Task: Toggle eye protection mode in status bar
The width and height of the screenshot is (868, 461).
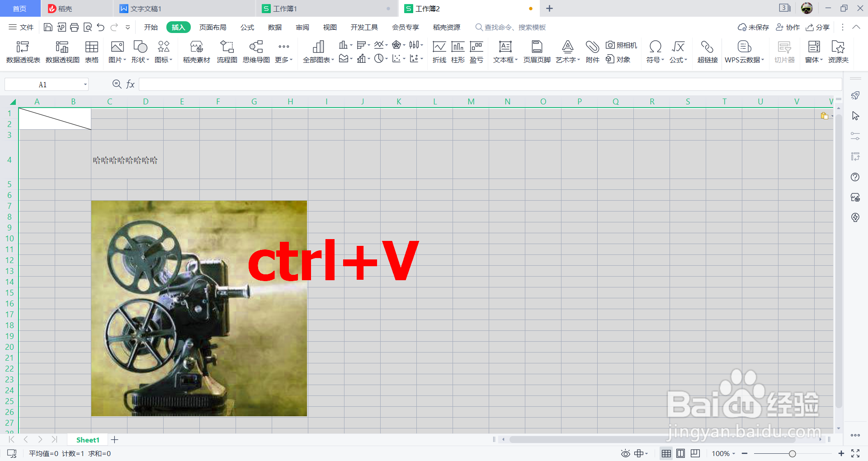Action: (625, 453)
